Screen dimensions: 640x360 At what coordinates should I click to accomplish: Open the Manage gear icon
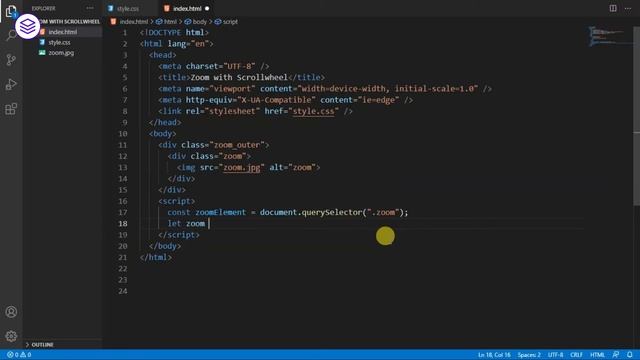[11, 336]
